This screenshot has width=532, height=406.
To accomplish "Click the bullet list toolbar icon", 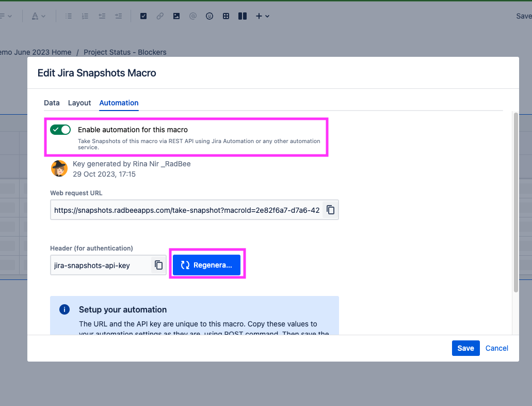I will 69,16.
